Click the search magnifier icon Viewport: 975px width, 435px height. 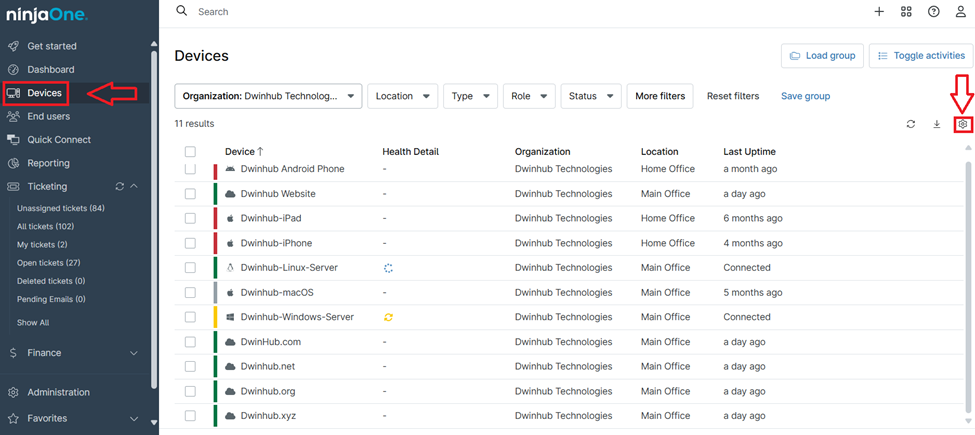(182, 11)
